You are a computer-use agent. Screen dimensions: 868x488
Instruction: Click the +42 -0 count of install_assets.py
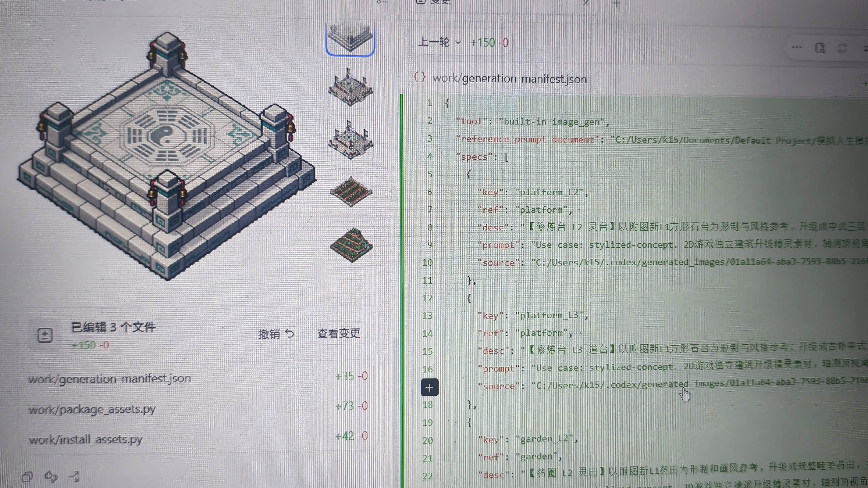[x=351, y=436]
